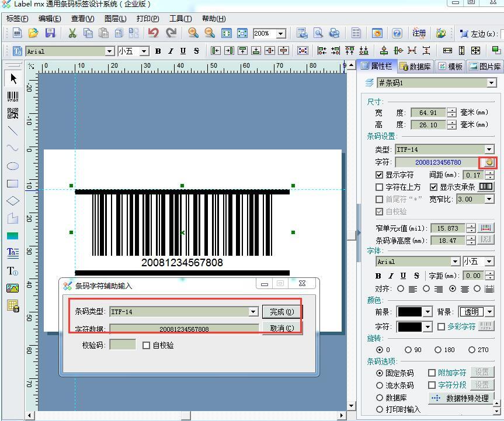Undo the last action

pyautogui.click(x=154, y=33)
